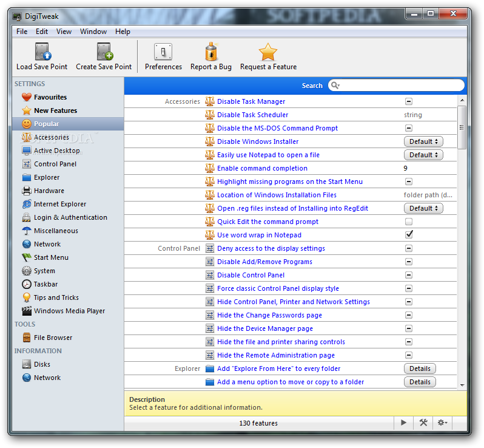484x448 pixels.
Task: Select Favourites heart icon in sidebar
Action: [27, 97]
